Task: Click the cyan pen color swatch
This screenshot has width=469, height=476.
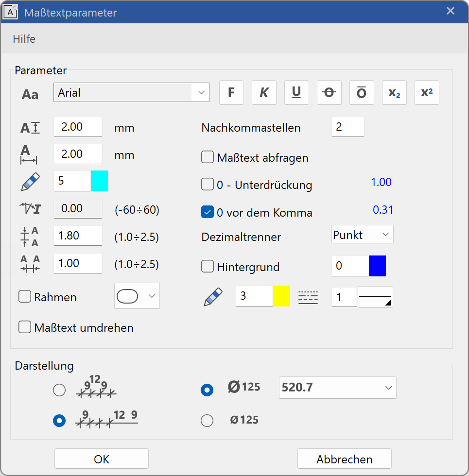Action: [100, 181]
